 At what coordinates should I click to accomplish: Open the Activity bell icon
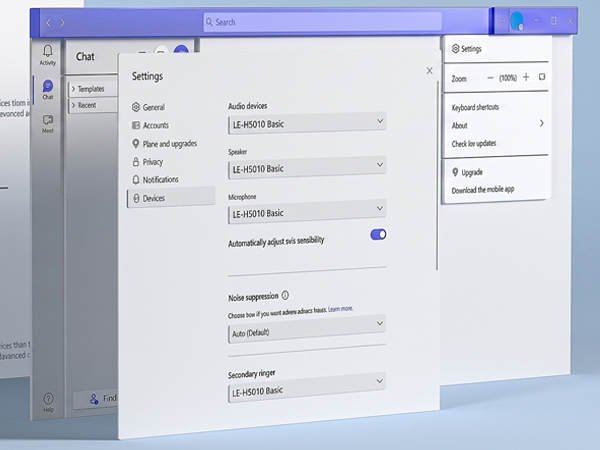coord(48,51)
